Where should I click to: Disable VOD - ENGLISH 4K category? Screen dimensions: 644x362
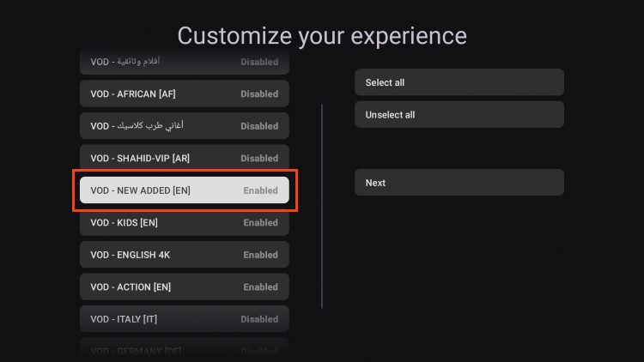(184, 255)
